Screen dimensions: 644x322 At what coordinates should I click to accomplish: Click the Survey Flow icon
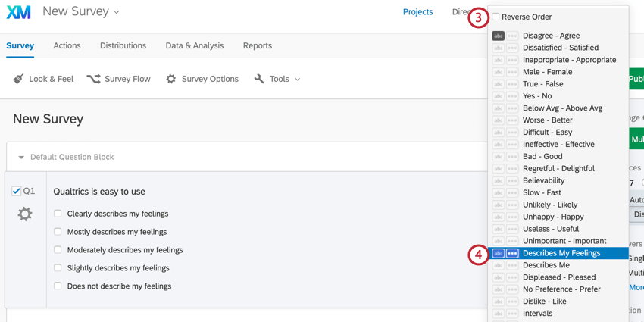pyautogui.click(x=94, y=79)
